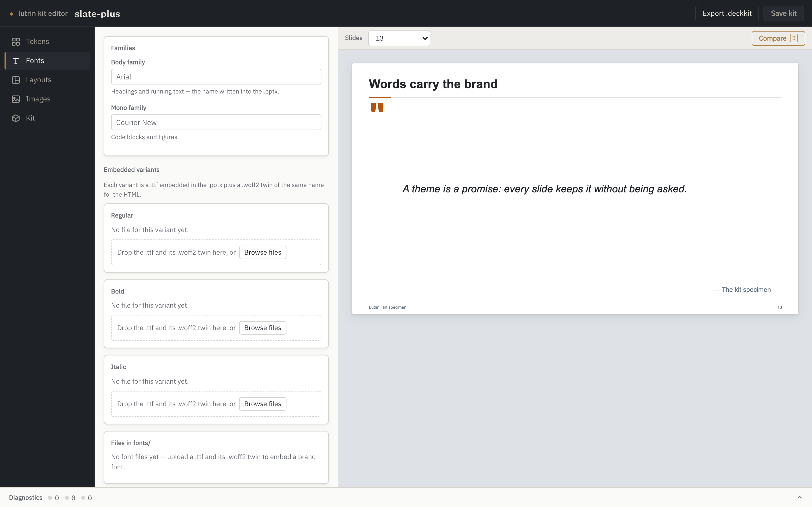Open the Images picture icon
The image size is (812, 507).
(x=16, y=99)
